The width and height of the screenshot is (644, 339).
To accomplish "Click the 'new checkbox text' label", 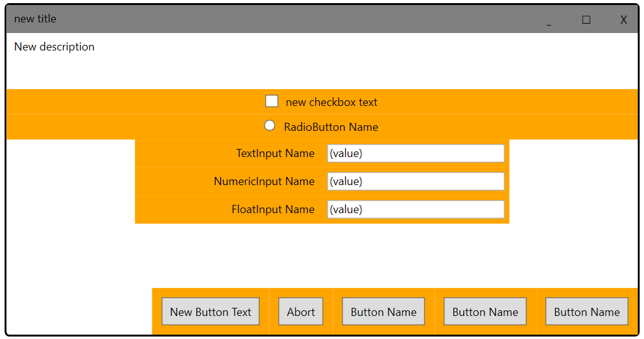I will pyautogui.click(x=331, y=102).
